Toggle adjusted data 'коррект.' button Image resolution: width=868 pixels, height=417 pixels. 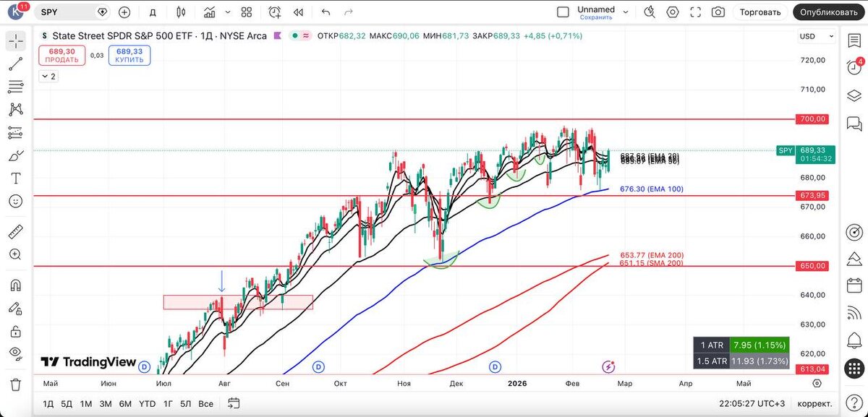[x=814, y=403]
